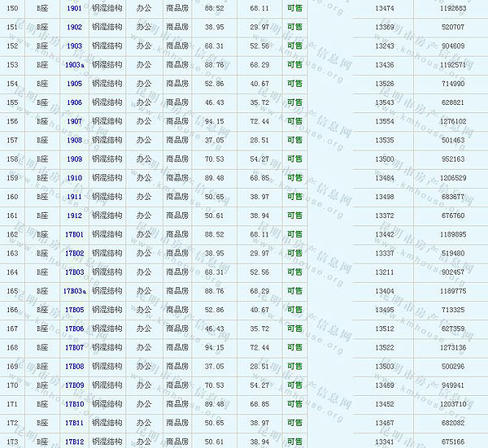Click 可售 status in row 168
The image size is (488, 448).
(294, 348)
